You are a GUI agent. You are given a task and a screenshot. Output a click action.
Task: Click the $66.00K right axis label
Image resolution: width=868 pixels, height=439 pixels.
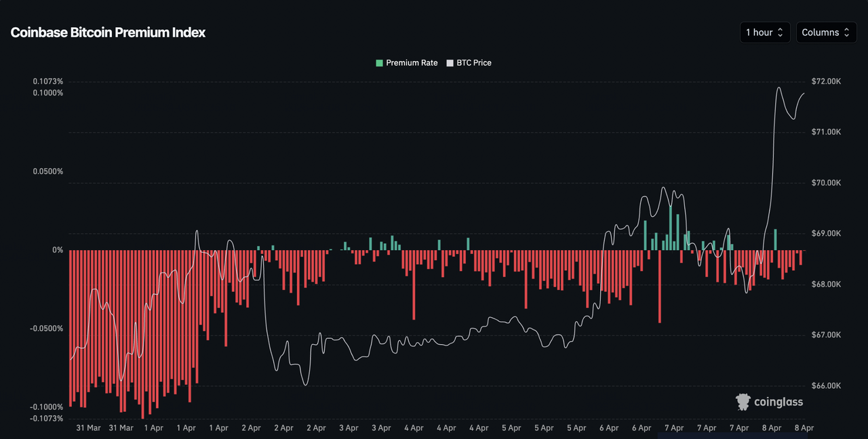point(826,385)
